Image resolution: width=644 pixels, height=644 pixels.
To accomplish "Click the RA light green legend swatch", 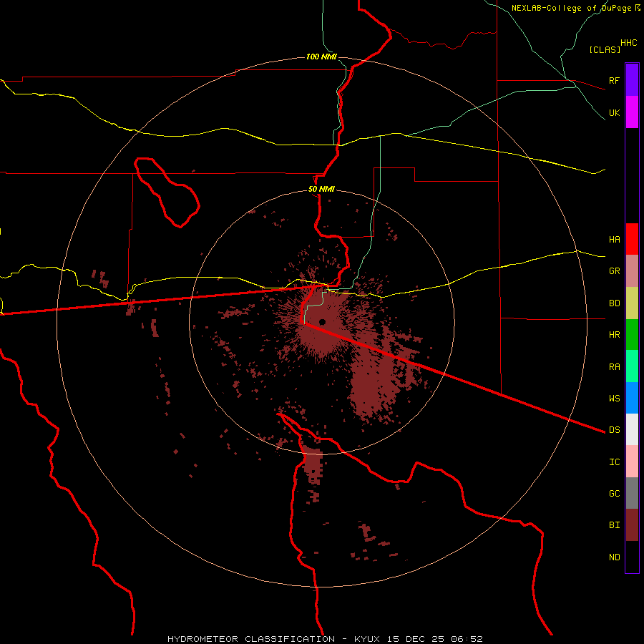I will [x=632, y=366].
